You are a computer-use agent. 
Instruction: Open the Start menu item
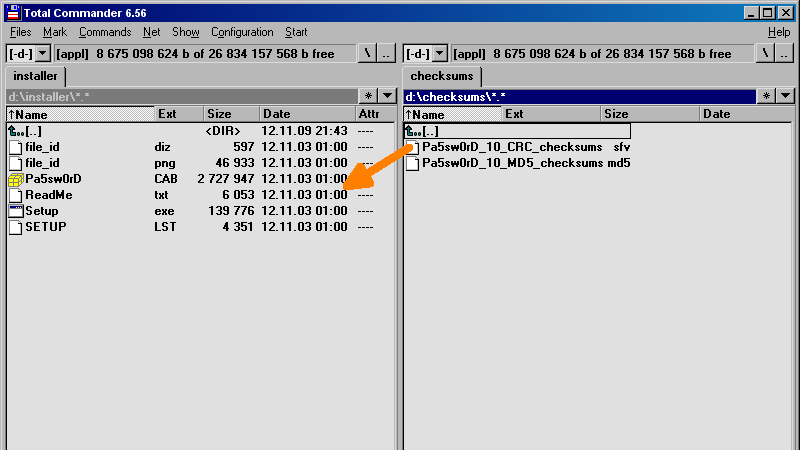(x=296, y=32)
